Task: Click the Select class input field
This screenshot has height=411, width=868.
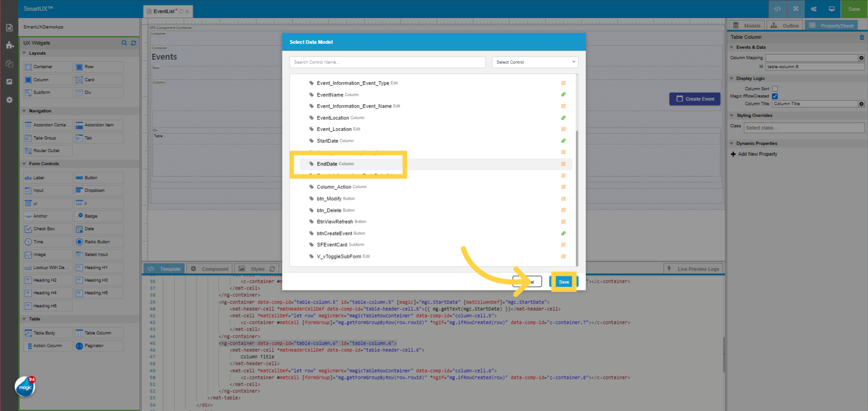Action: click(804, 128)
